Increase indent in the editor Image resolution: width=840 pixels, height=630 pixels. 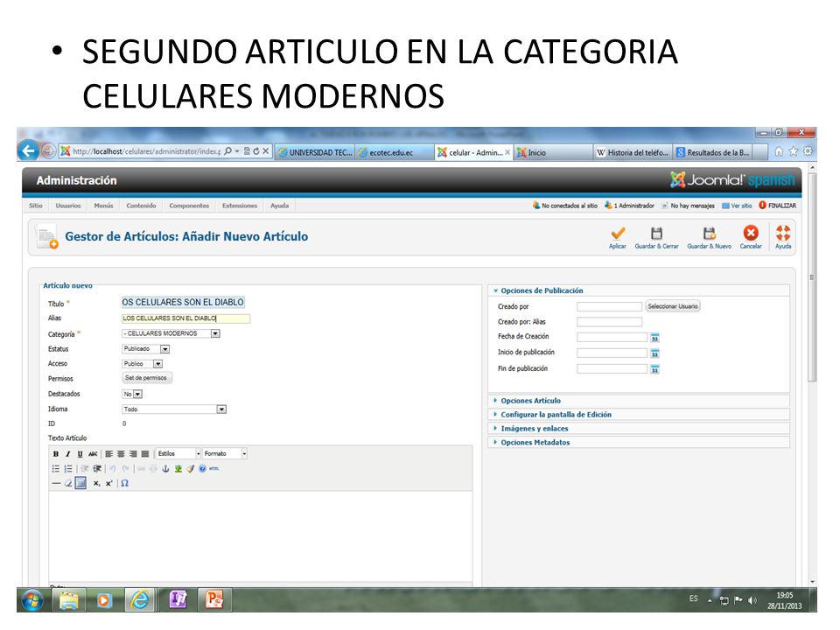[97, 469]
